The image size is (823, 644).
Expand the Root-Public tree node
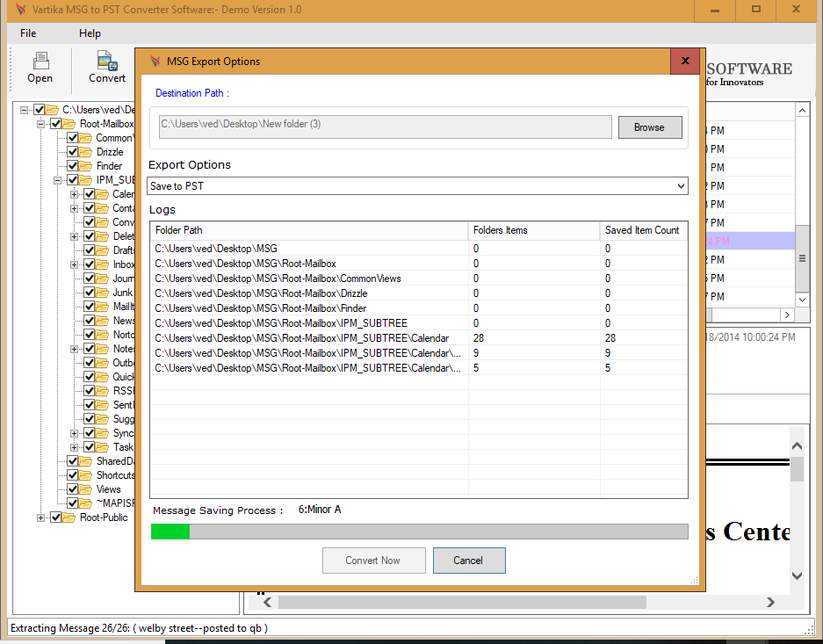coord(41,517)
